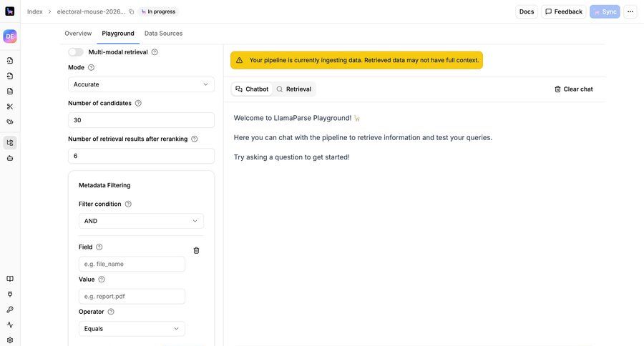Open the Filter condition dropdown set to AND
The width and height of the screenshot is (644, 346).
point(141,221)
